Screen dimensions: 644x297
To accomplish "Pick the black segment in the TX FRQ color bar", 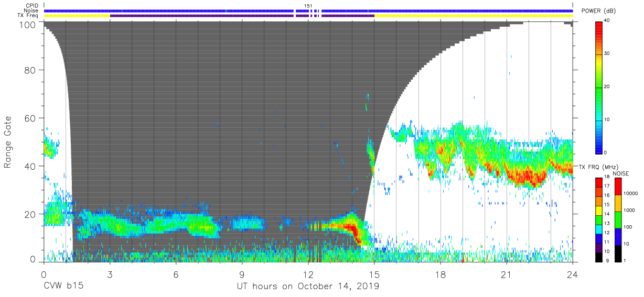I will (x=599, y=257).
